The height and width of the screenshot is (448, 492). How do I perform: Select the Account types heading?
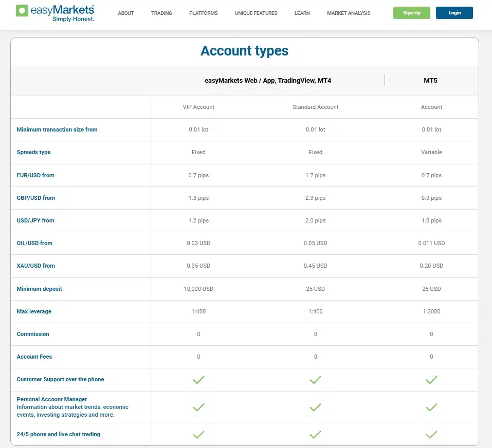point(244,51)
